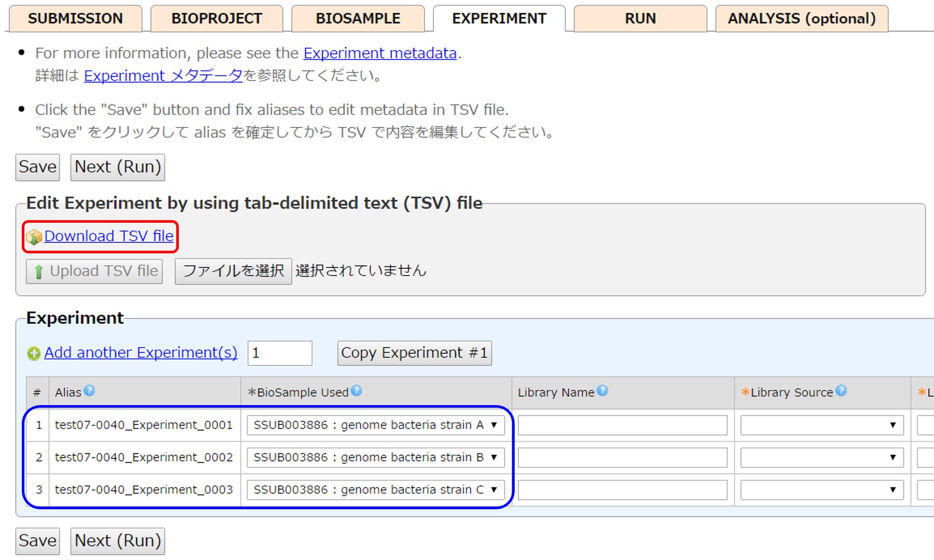Expand Library Source dropdown in row 3
This screenshot has height=560, width=934.
tap(822, 490)
